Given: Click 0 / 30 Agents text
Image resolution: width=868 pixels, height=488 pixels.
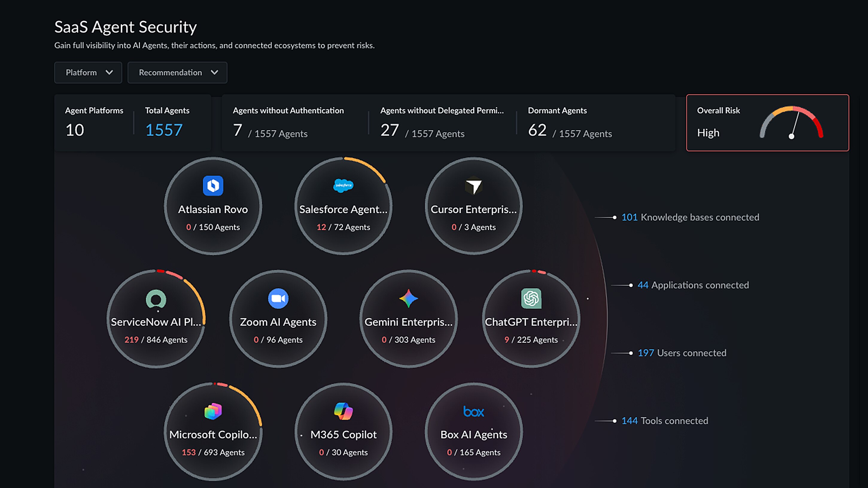Looking at the screenshot, I should [343, 453].
